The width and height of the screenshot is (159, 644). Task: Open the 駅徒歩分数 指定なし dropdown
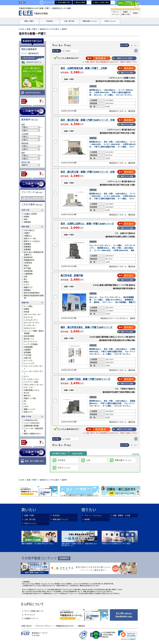tap(30, 165)
